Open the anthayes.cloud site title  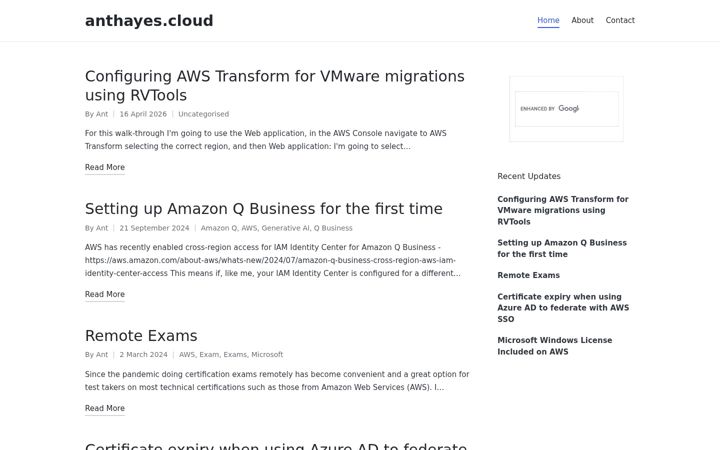coord(149,21)
